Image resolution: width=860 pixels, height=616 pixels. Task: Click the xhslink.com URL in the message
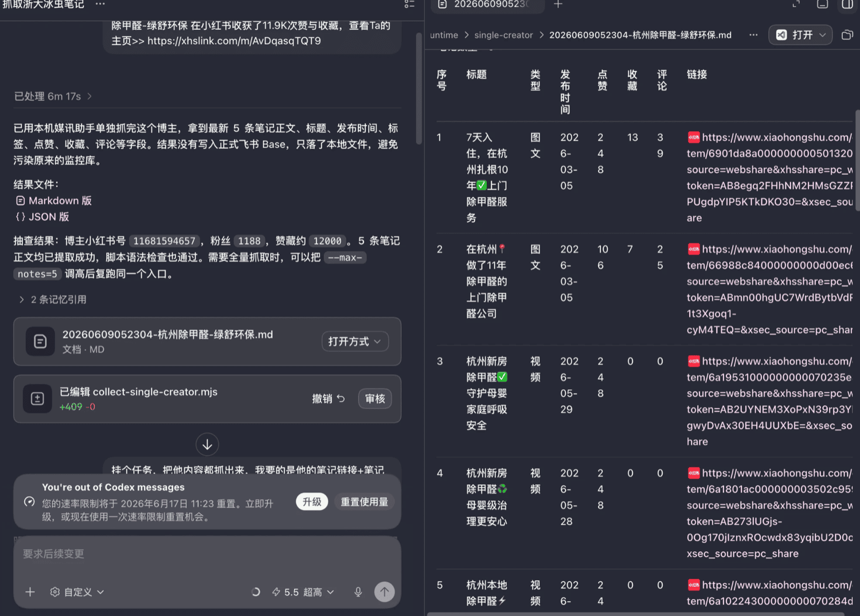click(234, 41)
